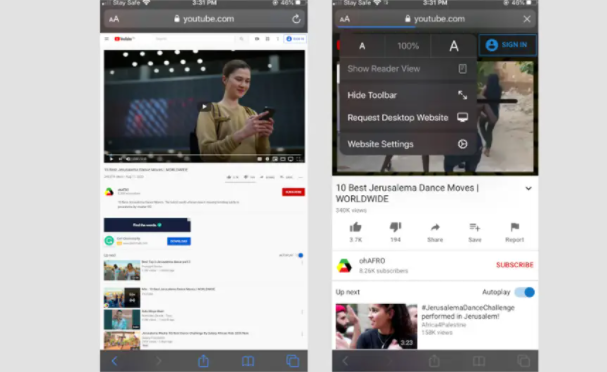Tap the blue SIGN IN button
The image size is (607, 372).
(508, 45)
